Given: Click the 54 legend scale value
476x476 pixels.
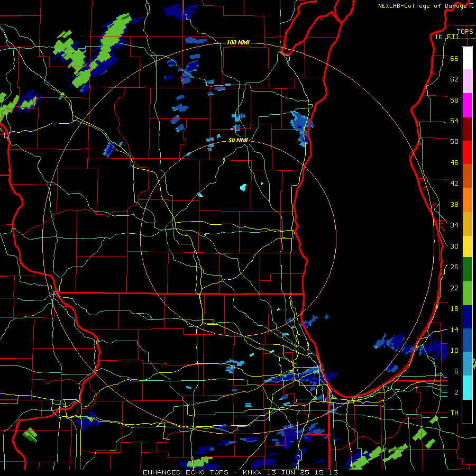Looking at the screenshot, I should point(454,121).
